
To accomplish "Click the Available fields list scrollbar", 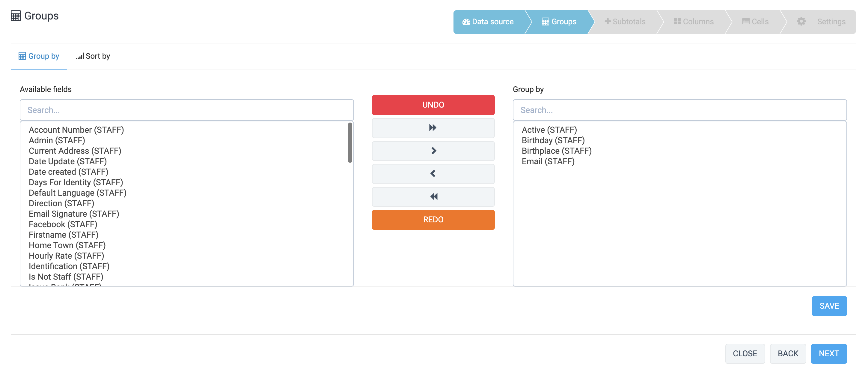I will point(350,143).
